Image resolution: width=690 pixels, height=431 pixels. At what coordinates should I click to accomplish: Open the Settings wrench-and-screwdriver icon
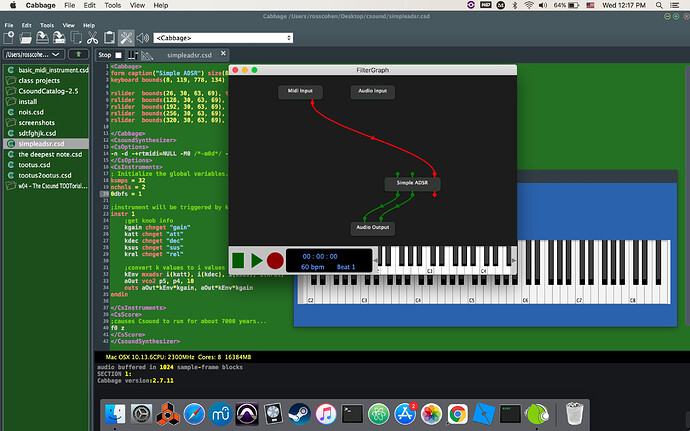(x=126, y=38)
